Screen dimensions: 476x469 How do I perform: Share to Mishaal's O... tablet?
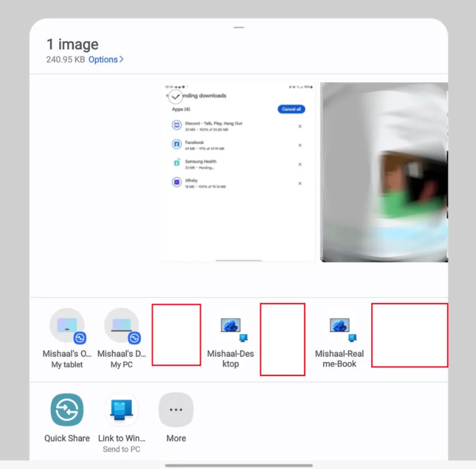click(x=67, y=338)
